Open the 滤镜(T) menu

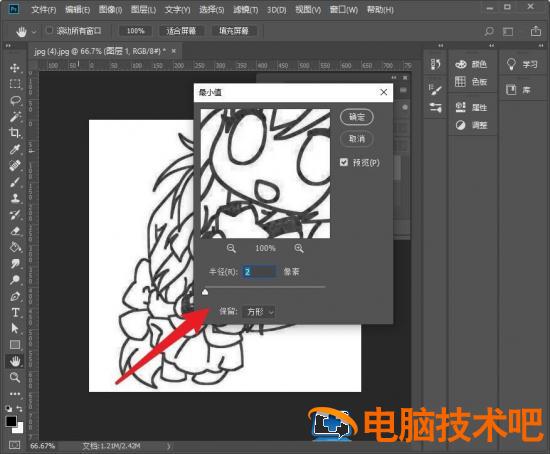(246, 10)
